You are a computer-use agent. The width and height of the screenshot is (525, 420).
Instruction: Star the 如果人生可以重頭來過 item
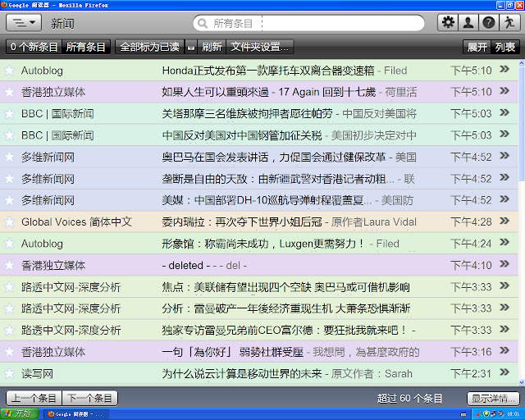click(x=10, y=92)
